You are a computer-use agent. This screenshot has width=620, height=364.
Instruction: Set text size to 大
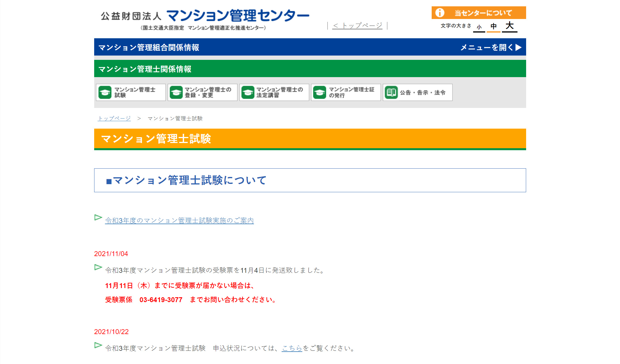tap(509, 26)
